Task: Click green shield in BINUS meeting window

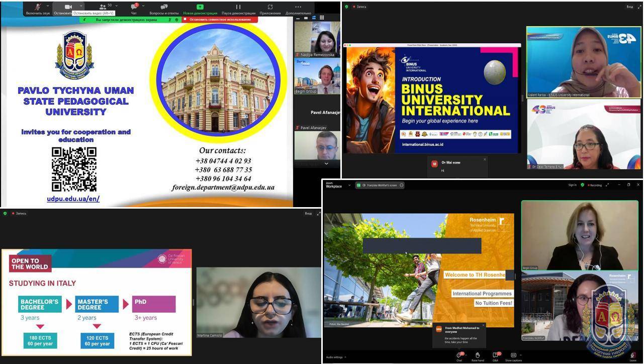Action: [346, 7]
